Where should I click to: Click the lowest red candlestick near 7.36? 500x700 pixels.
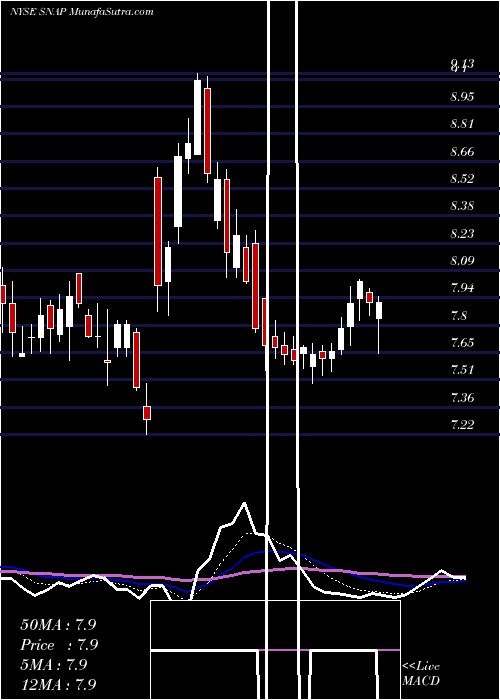click(147, 412)
